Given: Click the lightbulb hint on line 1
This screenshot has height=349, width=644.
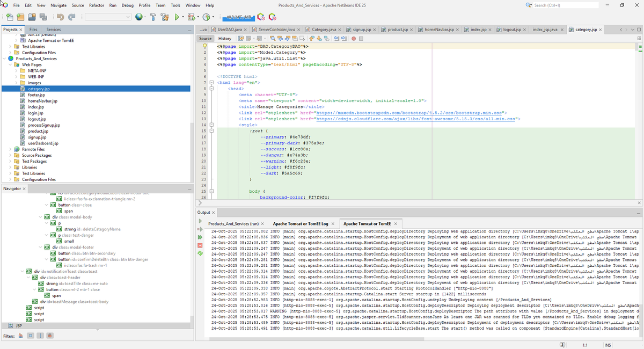Looking at the screenshot, I should [204, 46].
